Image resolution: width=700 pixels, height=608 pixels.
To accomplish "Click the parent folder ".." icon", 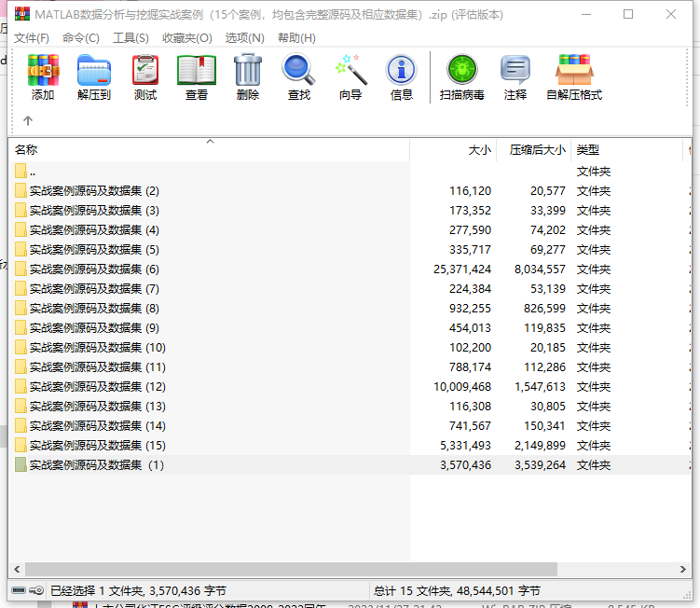I will [21, 171].
